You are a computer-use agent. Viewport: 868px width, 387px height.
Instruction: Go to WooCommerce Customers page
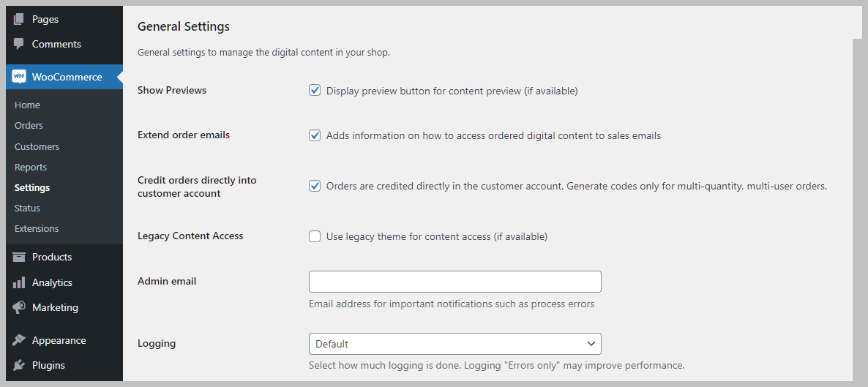coord(37,146)
